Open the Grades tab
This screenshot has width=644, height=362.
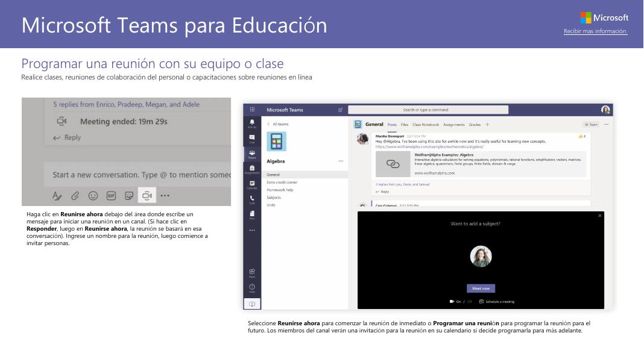(475, 125)
